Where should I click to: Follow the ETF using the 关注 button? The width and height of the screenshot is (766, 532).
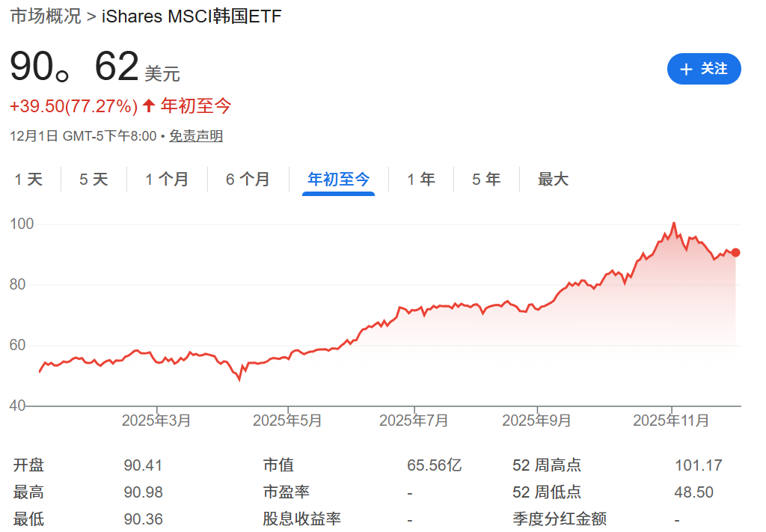(704, 69)
